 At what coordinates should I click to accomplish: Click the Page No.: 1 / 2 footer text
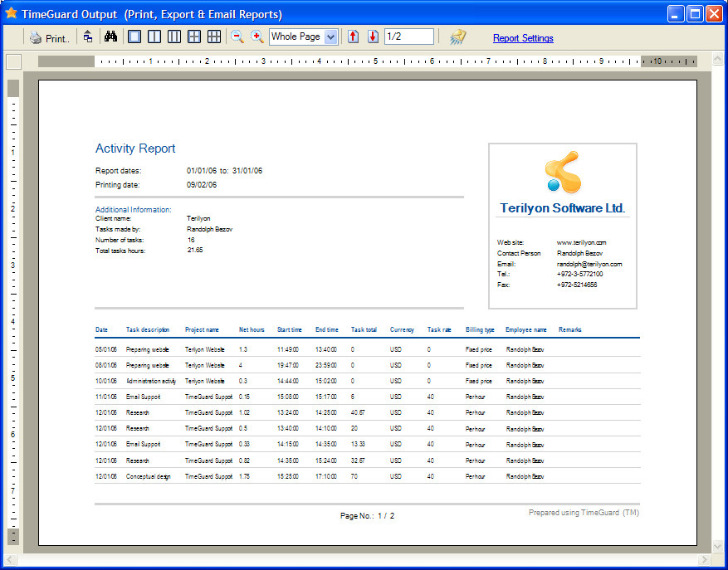pyautogui.click(x=367, y=516)
